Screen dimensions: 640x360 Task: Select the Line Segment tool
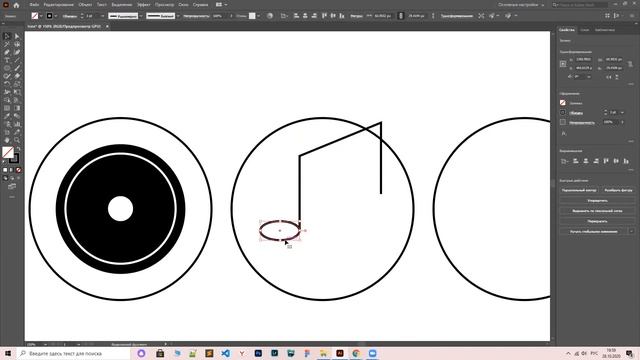coord(17,60)
